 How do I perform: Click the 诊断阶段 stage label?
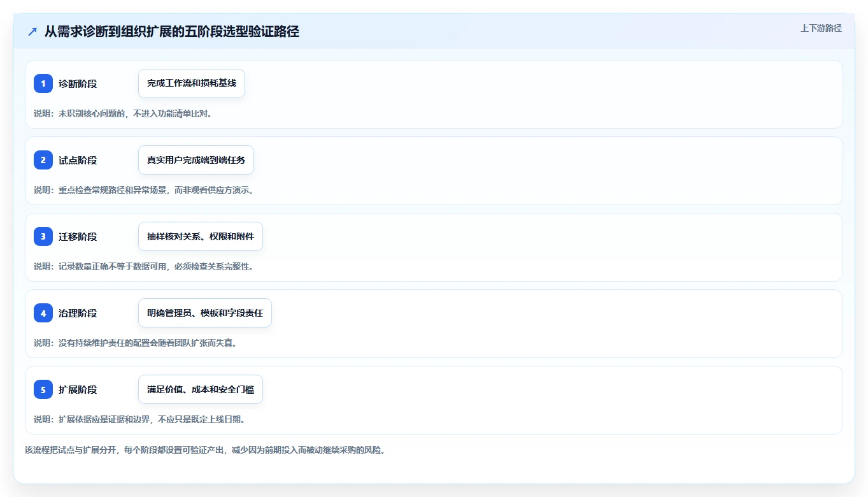[78, 83]
